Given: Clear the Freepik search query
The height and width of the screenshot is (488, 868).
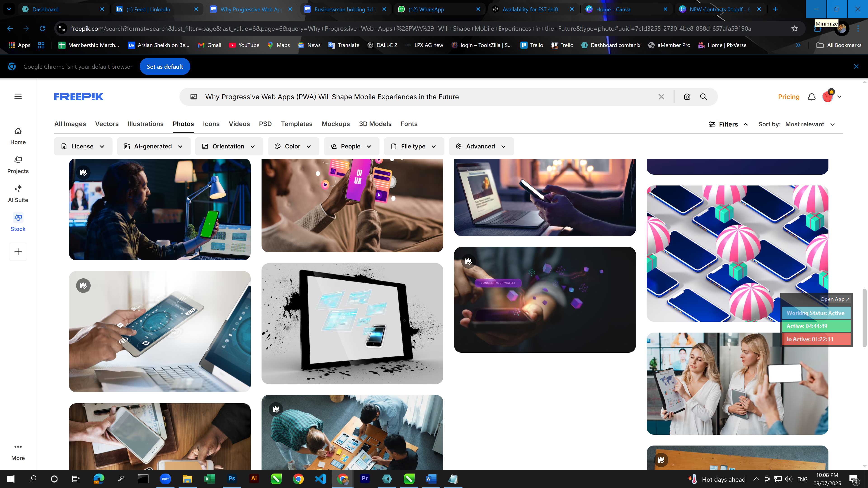Looking at the screenshot, I should 661,97.
